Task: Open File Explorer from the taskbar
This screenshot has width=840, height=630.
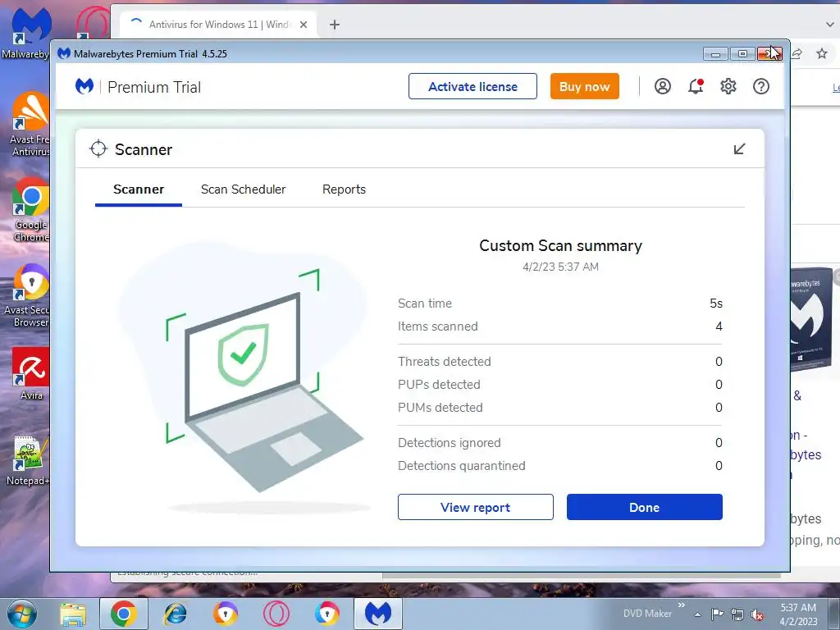Action: (73, 614)
